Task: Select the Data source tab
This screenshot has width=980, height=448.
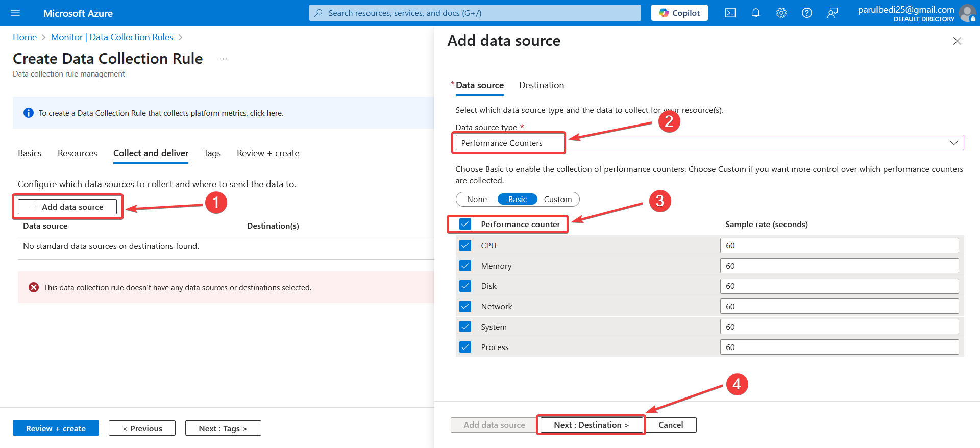Action: [479, 85]
